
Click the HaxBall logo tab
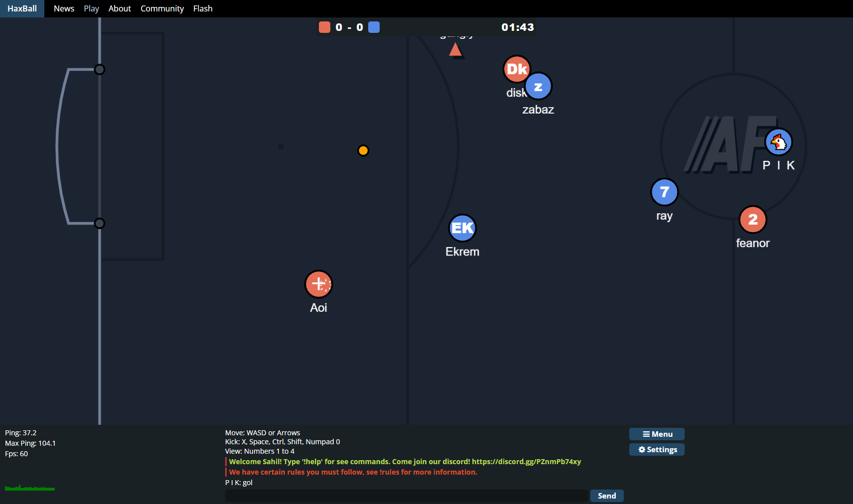[22, 8]
